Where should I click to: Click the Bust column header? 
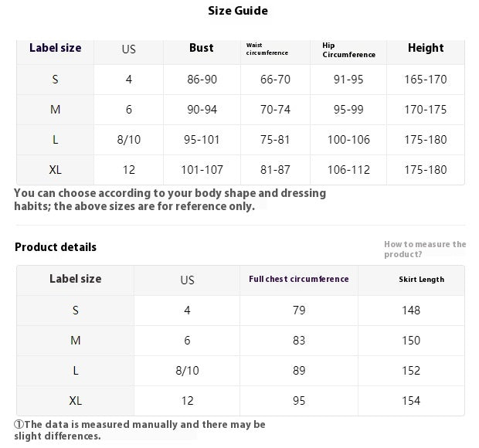tap(202, 48)
